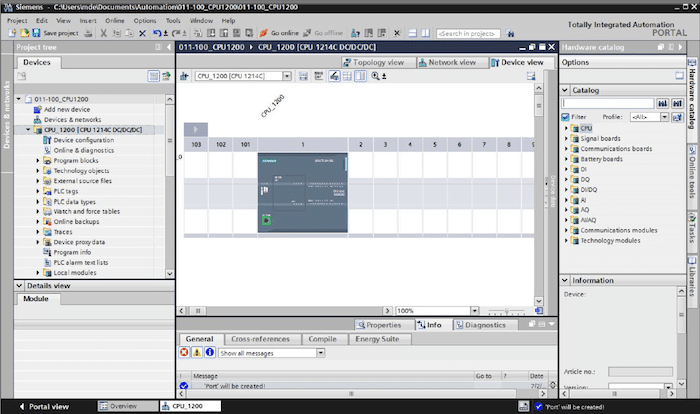The width and height of the screenshot is (700, 414).
Task: Click the print icon in main toolbar
Action: [x=89, y=33]
